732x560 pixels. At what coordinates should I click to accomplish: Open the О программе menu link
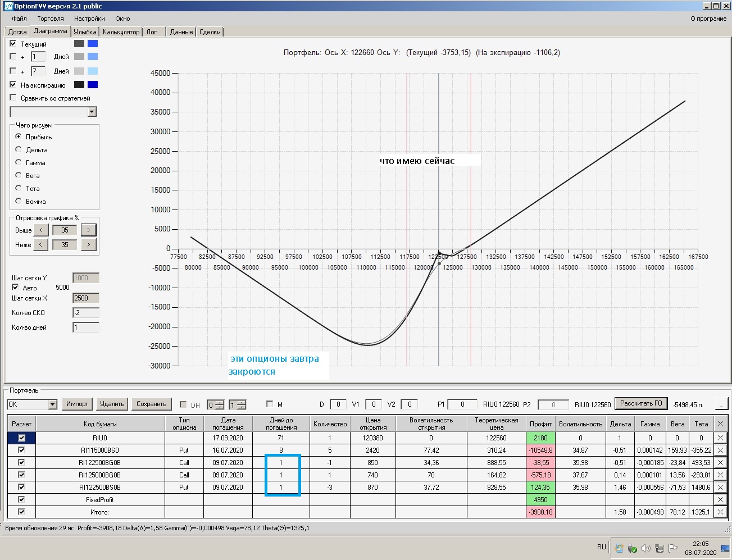coord(708,19)
